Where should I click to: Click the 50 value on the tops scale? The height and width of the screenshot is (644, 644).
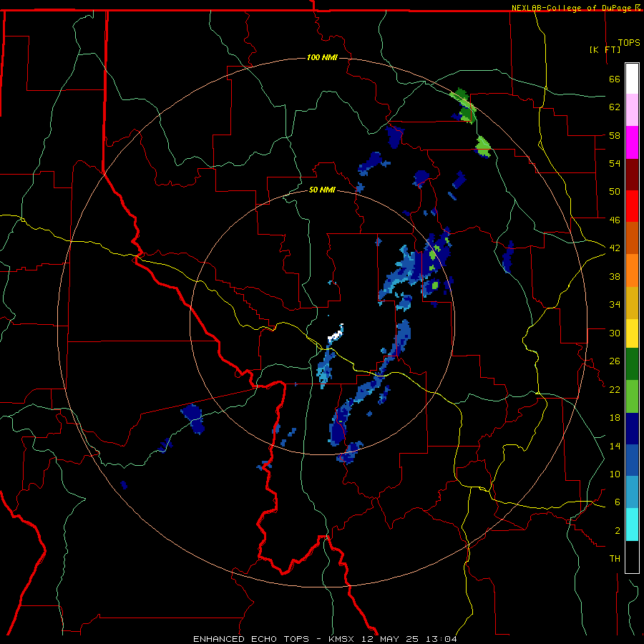point(615,192)
